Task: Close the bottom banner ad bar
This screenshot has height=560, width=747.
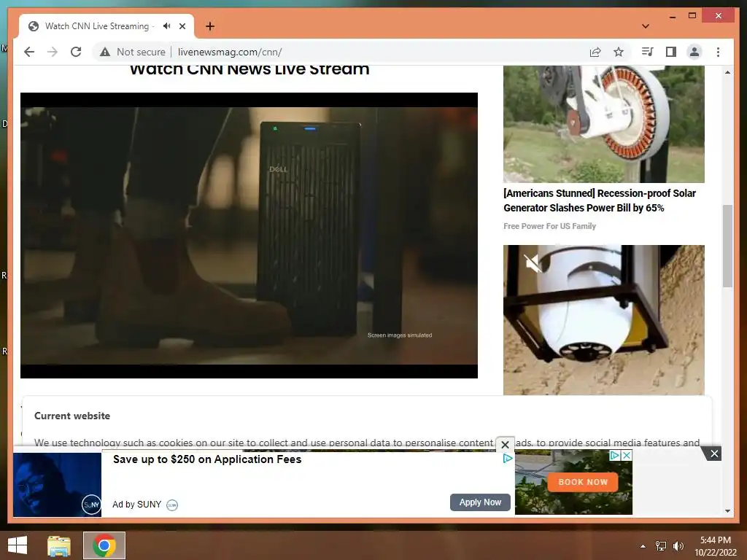Action: 714,454
